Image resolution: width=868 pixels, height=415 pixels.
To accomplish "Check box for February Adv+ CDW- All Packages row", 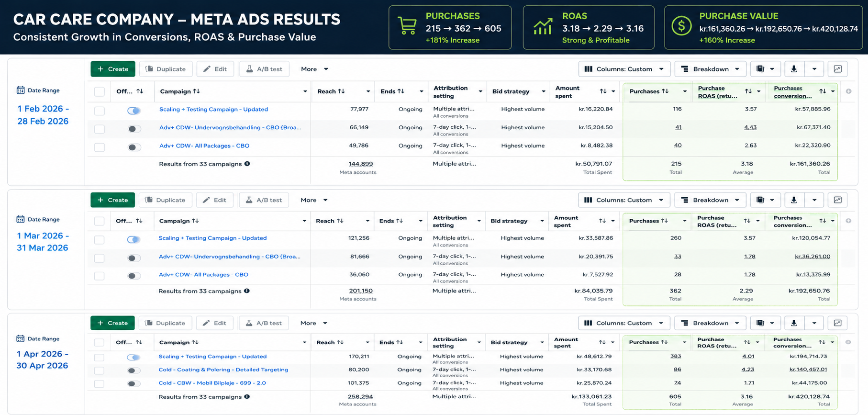I will [100, 147].
